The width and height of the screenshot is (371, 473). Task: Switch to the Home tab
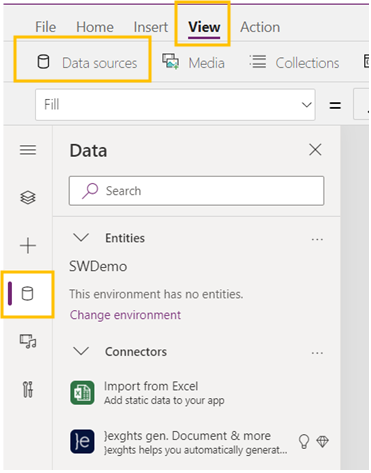[95, 27]
